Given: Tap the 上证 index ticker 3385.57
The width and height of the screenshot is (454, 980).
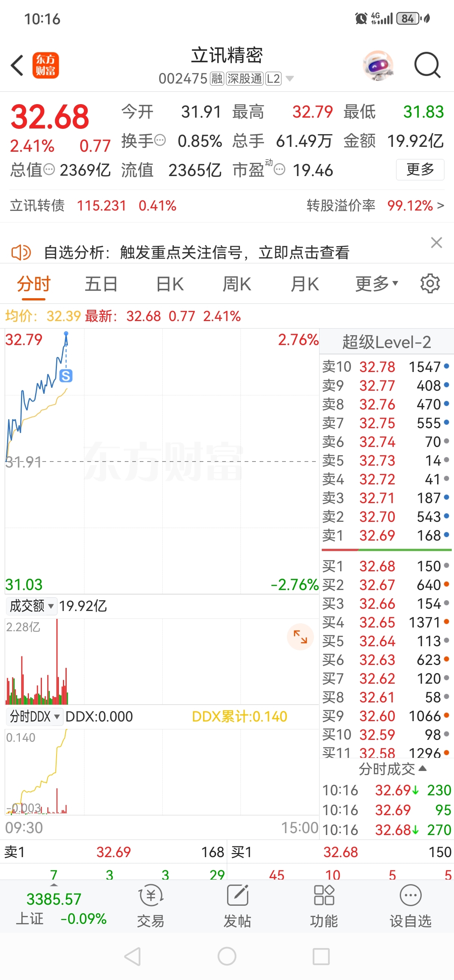Looking at the screenshot, I should click(x=54, y=908).
